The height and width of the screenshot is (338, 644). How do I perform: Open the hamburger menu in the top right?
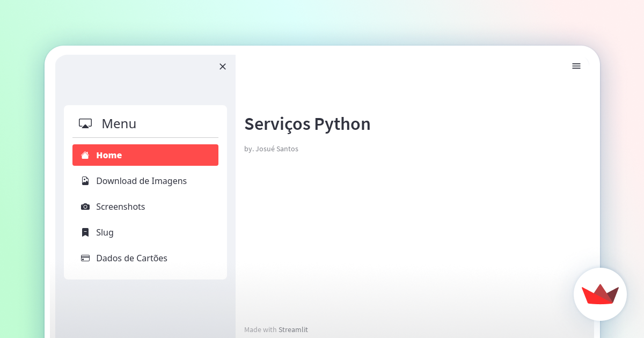click(x=576, y=66)
